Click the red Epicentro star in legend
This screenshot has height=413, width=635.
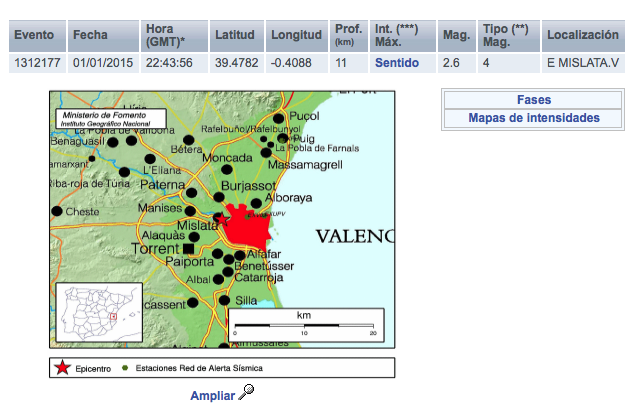click(x=62, y=368)
